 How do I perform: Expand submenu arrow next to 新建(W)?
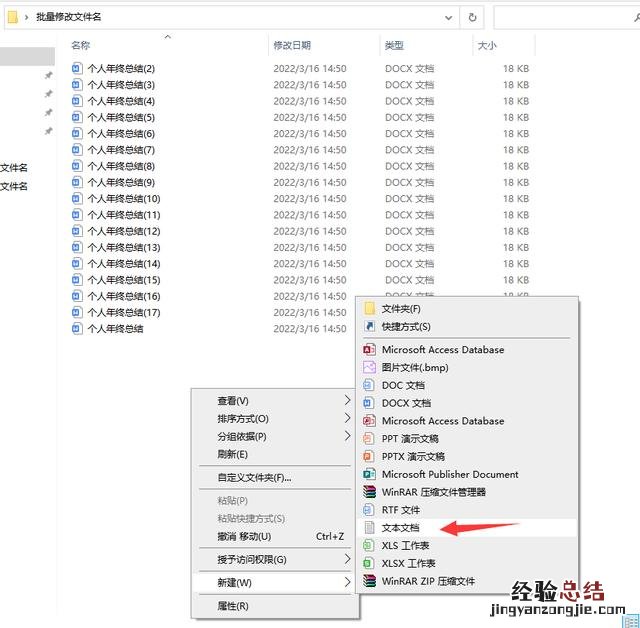click(x=347, y=582)
